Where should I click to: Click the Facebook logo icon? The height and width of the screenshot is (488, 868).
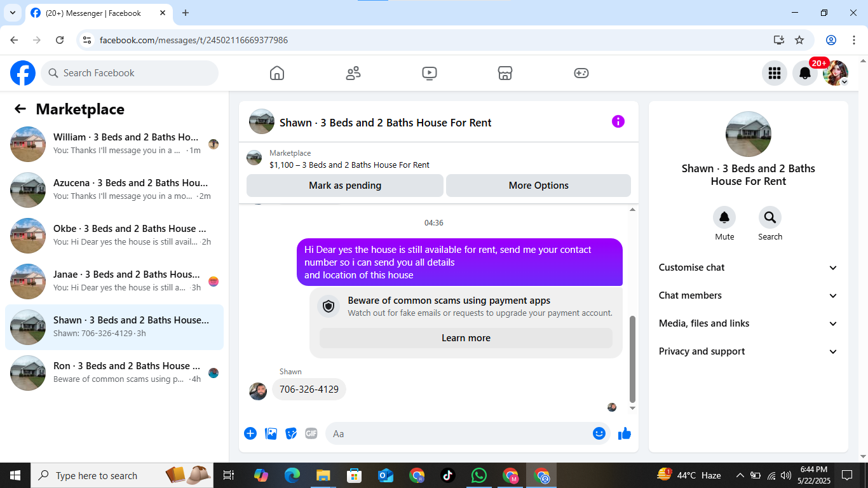click(23, 73)
